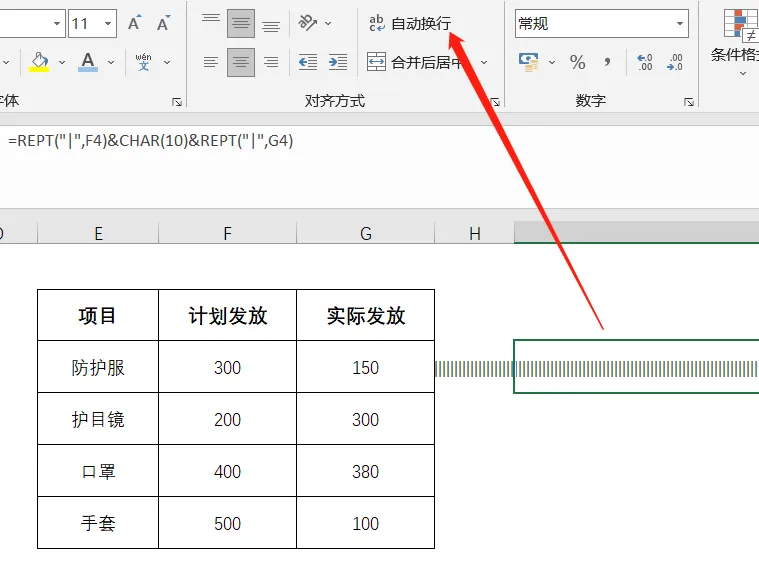This screenshot has width=759, height=581.
Task: Toggle 自动换行 wrap text
Action: [x=410, y=23]
